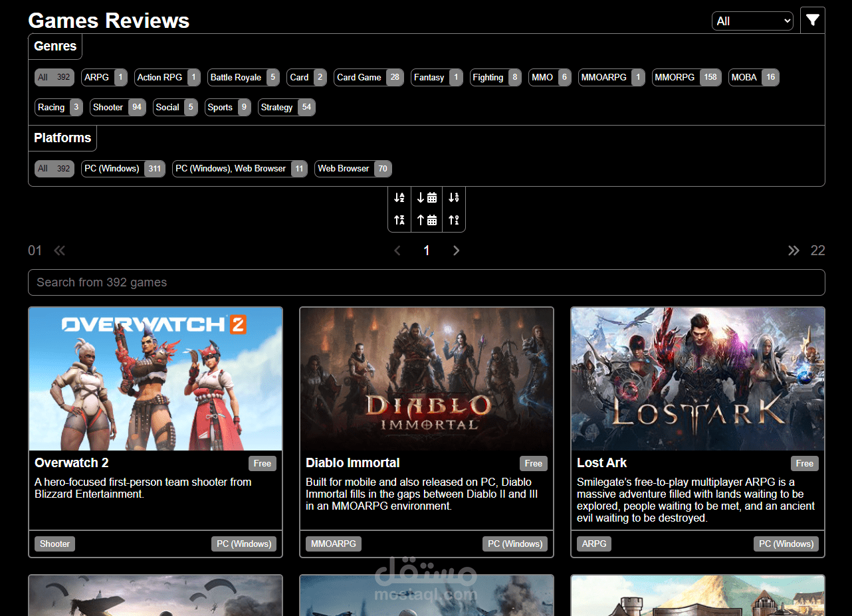Collapse the Platforms section
The height and width of the screenshot is (616, 852).
click(x=62, y=138)
